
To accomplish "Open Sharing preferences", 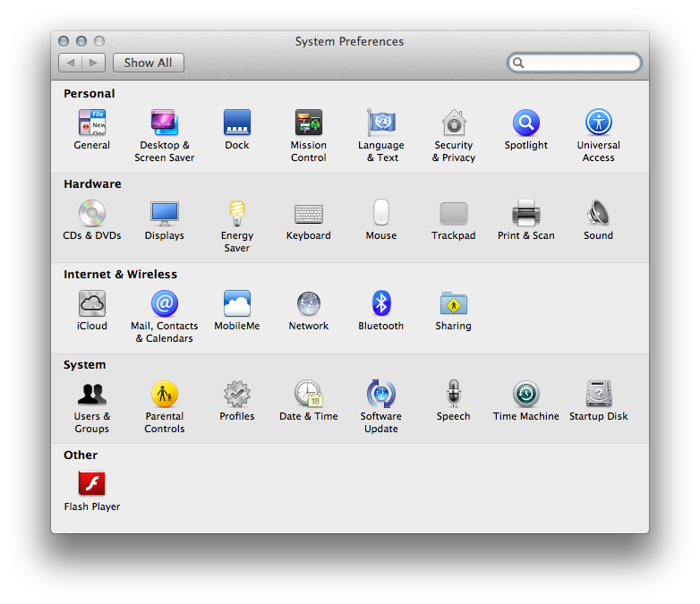I will point(453,304).
